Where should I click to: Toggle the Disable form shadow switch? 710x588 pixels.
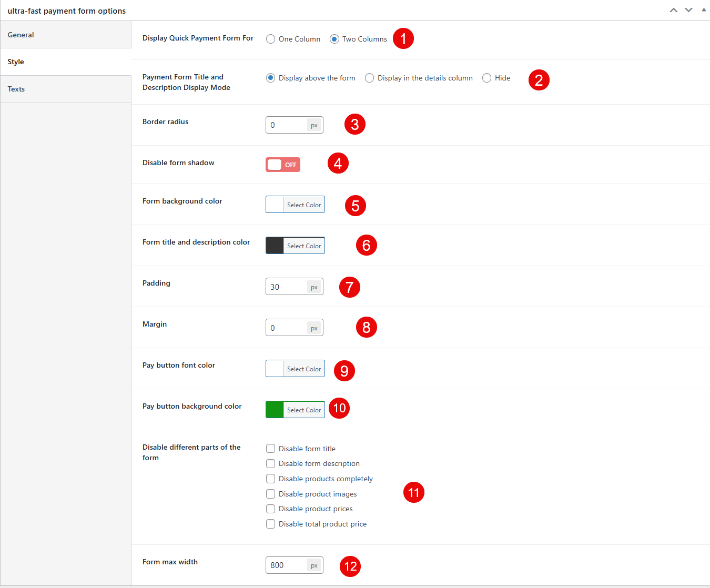282,165
